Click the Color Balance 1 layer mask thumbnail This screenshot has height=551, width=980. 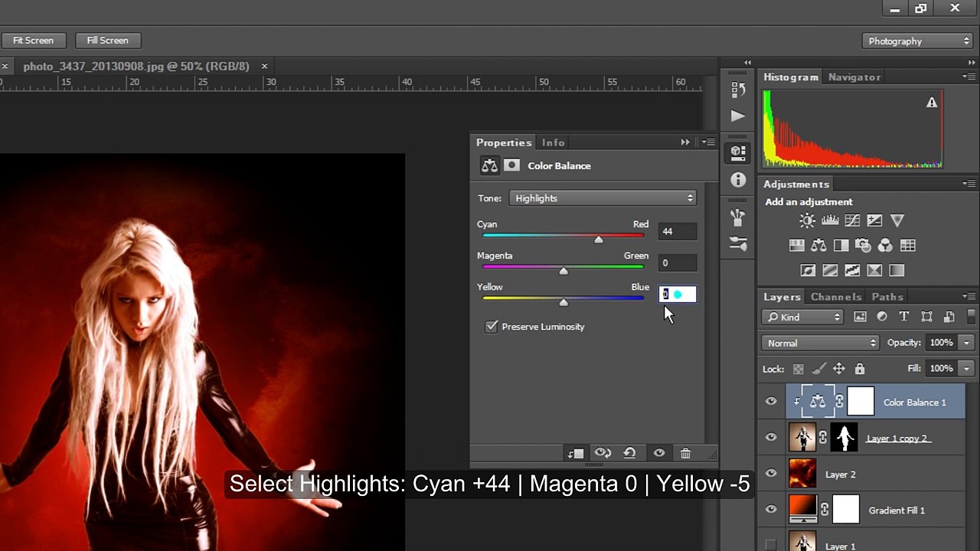coord(861,403)
